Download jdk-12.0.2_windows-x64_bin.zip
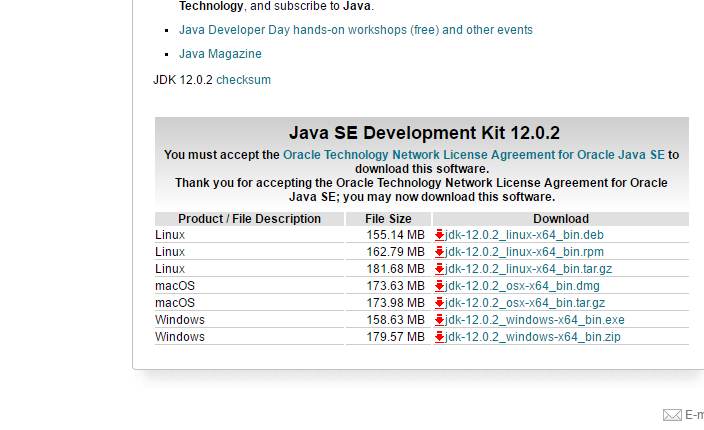This screenshot has height=430, width=704. 532,337
